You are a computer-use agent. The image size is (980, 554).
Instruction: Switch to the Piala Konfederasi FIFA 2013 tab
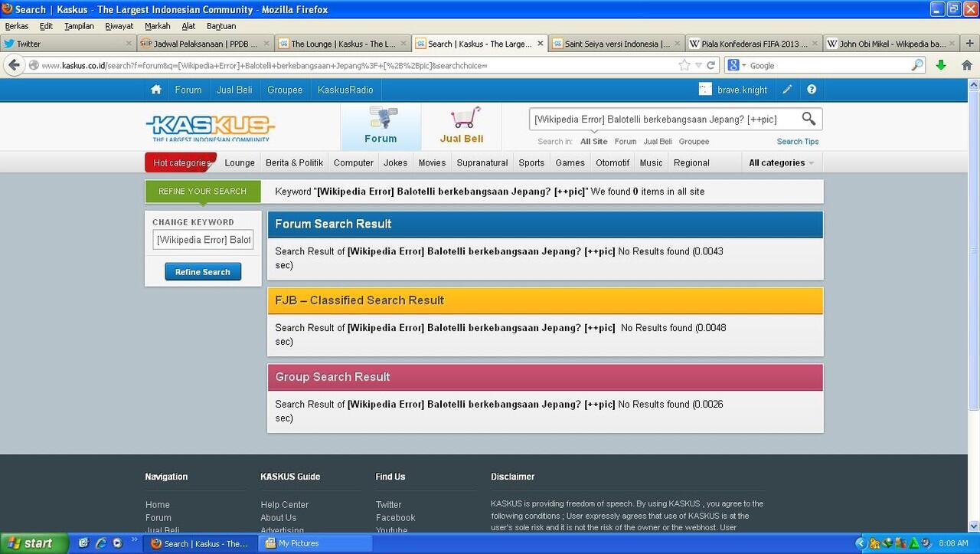[754, 44]
